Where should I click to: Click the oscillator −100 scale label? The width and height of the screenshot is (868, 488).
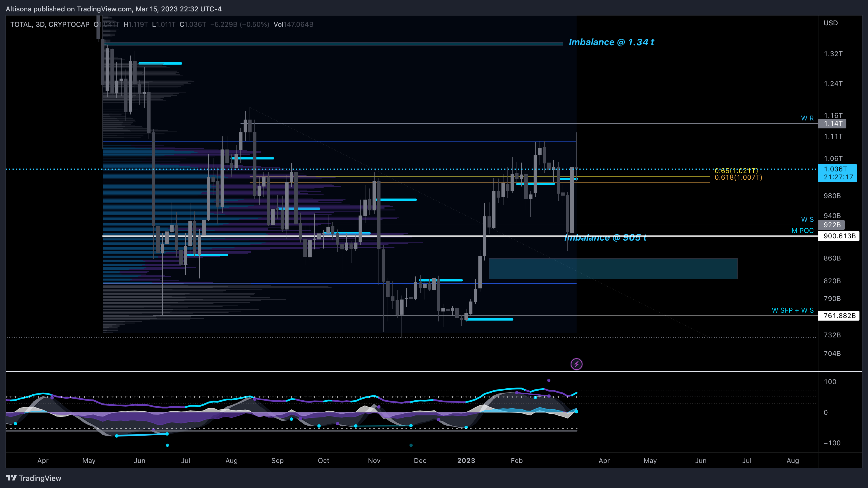tap(832, 443)
